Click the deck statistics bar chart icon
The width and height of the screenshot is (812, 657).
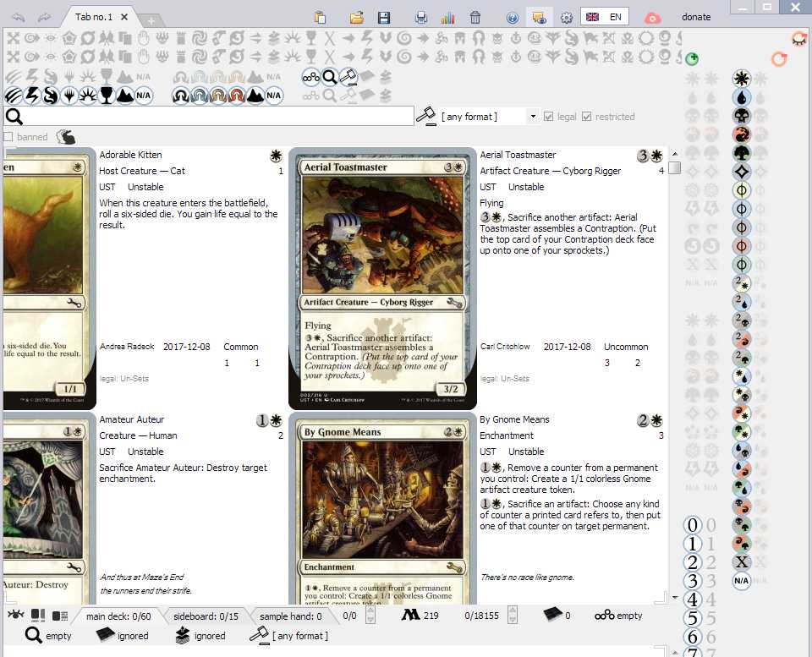point(447,18)
